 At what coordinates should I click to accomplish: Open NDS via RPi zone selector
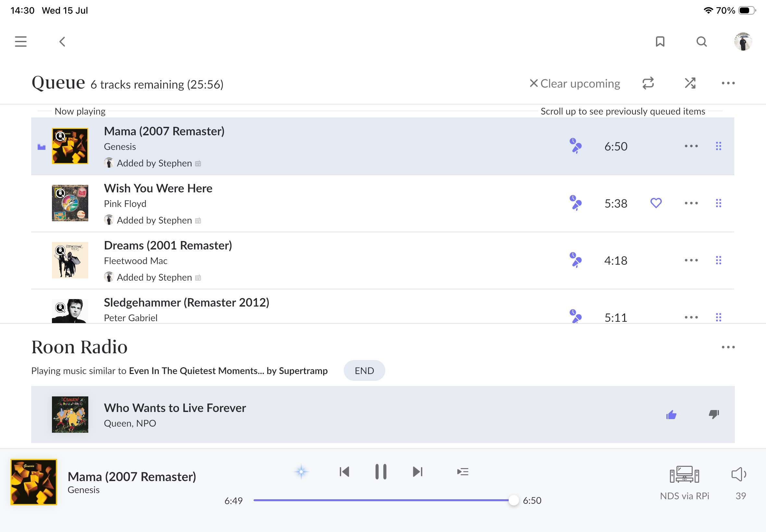tap(684, 483)
